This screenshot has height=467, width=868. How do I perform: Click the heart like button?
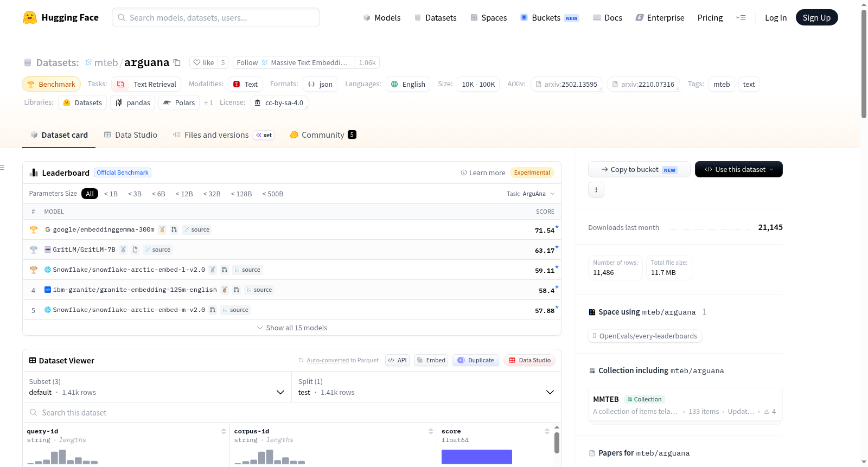203,62
